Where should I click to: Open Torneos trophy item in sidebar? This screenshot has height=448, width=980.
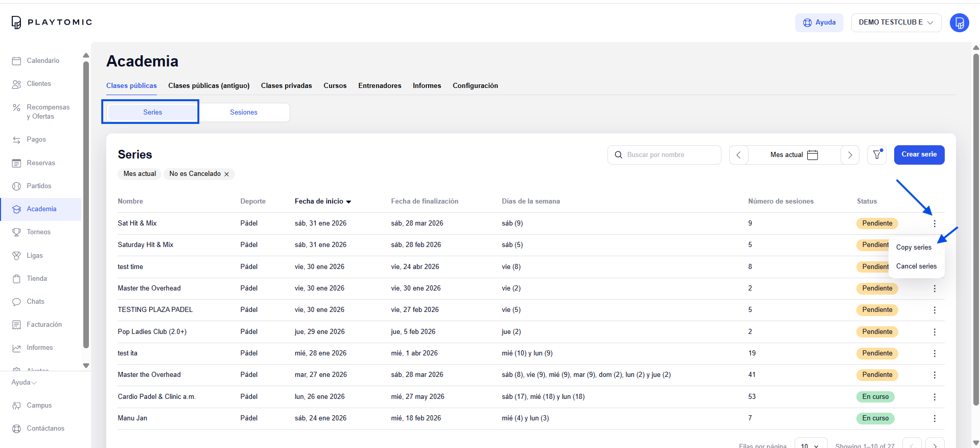pos(38,232)
